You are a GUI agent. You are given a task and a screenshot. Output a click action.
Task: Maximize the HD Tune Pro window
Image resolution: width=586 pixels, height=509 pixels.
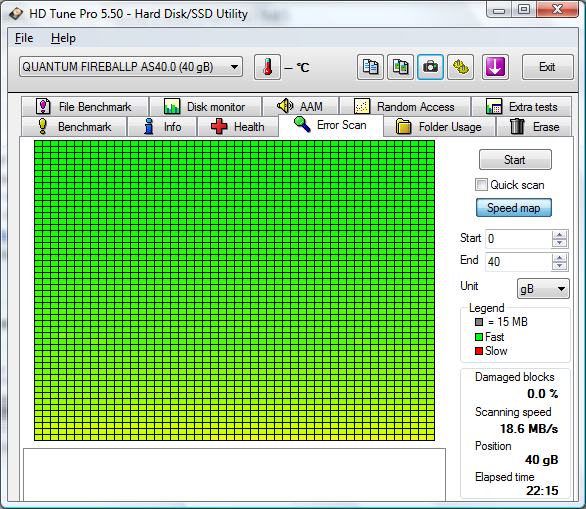click(524, 9)
